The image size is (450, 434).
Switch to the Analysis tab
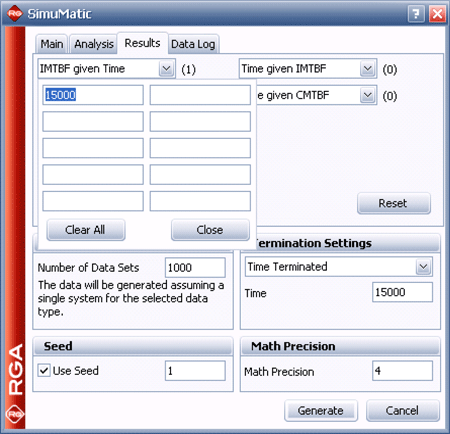[94, 44]
